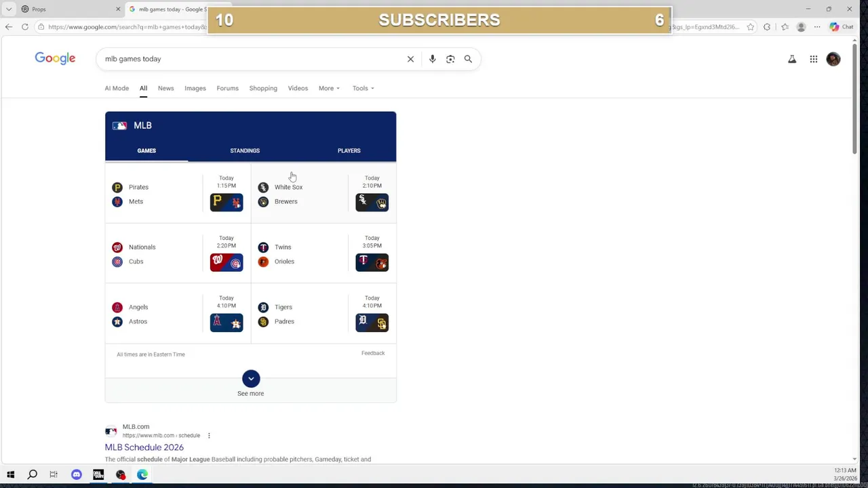868x488 pixels.
Task: Open the Tigers vs Padres game
Action: [x=323, y=313]
